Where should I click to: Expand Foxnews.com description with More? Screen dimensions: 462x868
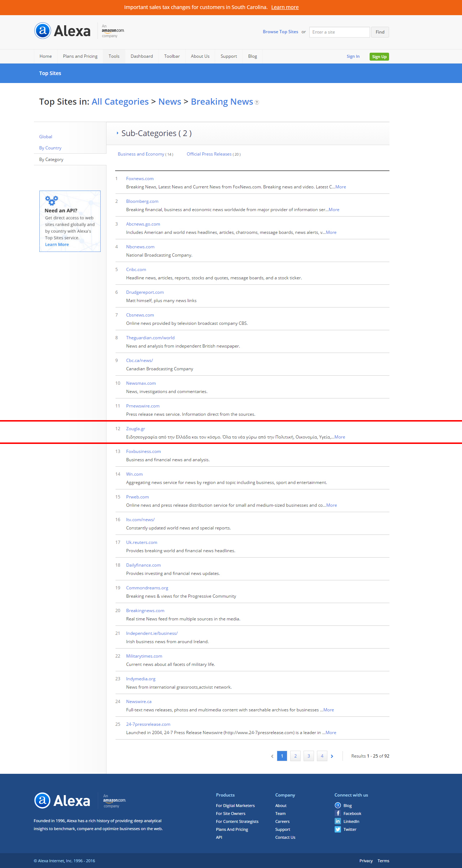click(x=340, y=187)
